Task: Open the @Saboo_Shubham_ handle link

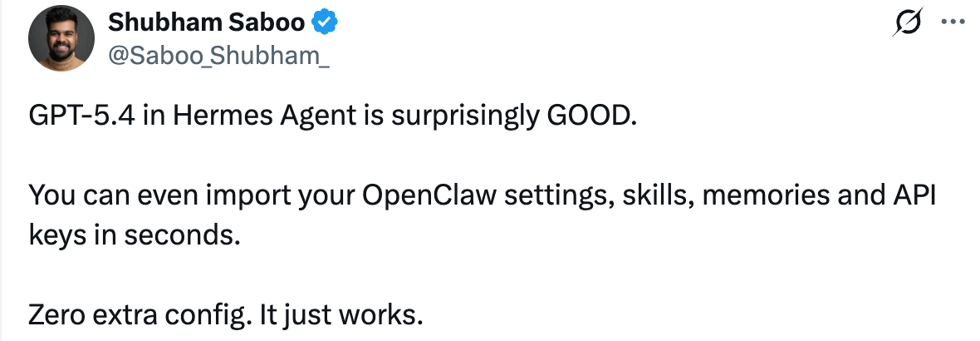Action: (x=219, y=56)
